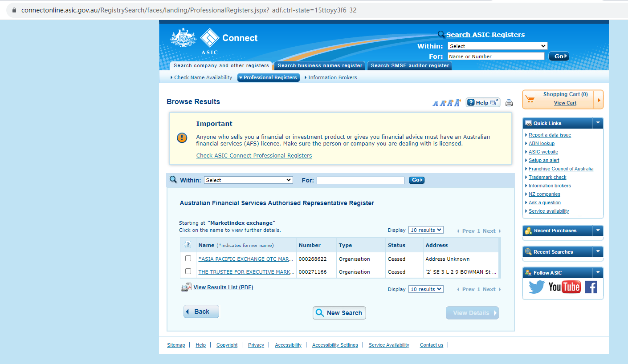Click the table help question mark icon

(x=188, y=245)
